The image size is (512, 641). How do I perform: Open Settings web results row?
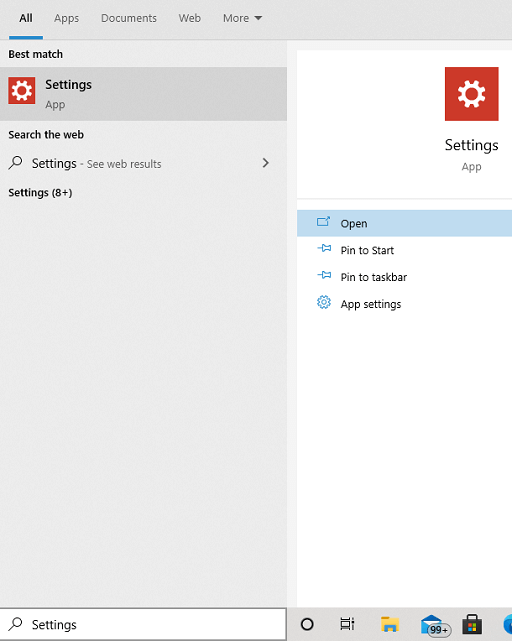pyautogui.click(x=143, y=164)
